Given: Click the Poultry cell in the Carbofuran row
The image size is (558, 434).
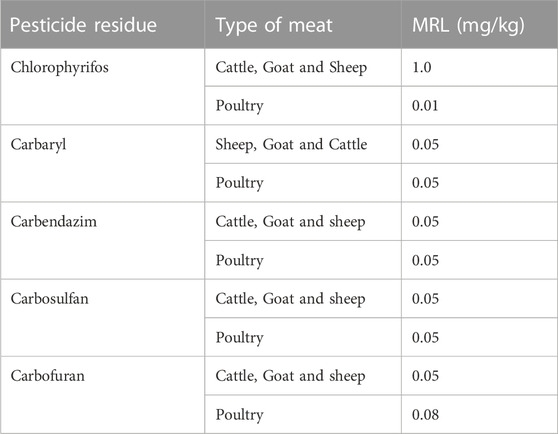Looking at the screenshot, I should click(303, 414).
